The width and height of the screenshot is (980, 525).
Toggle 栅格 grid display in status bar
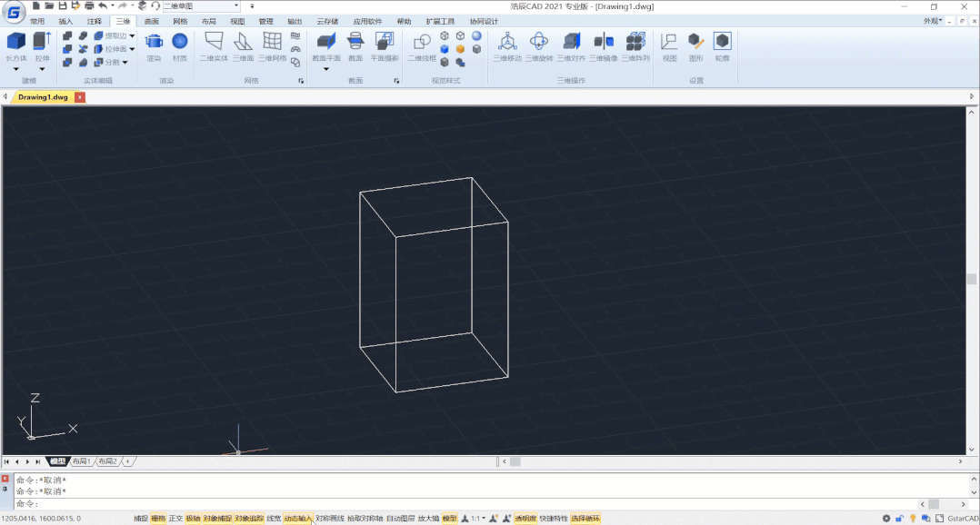(158, 518)
